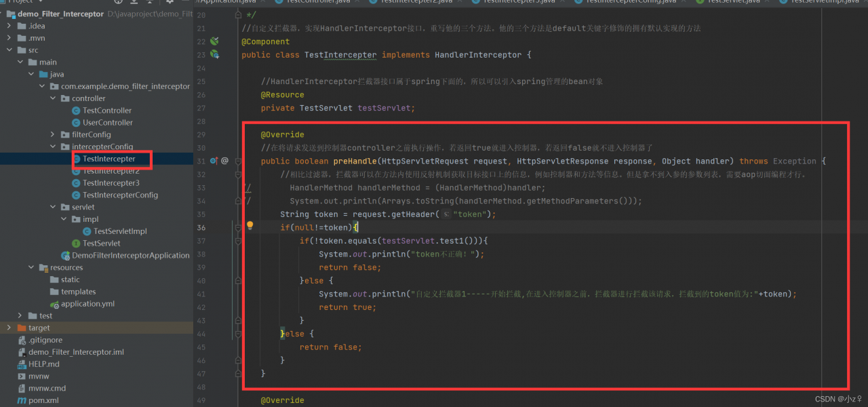Collapse the servlet package
Viewport: 868px width, 407px height.
[54, 208]
